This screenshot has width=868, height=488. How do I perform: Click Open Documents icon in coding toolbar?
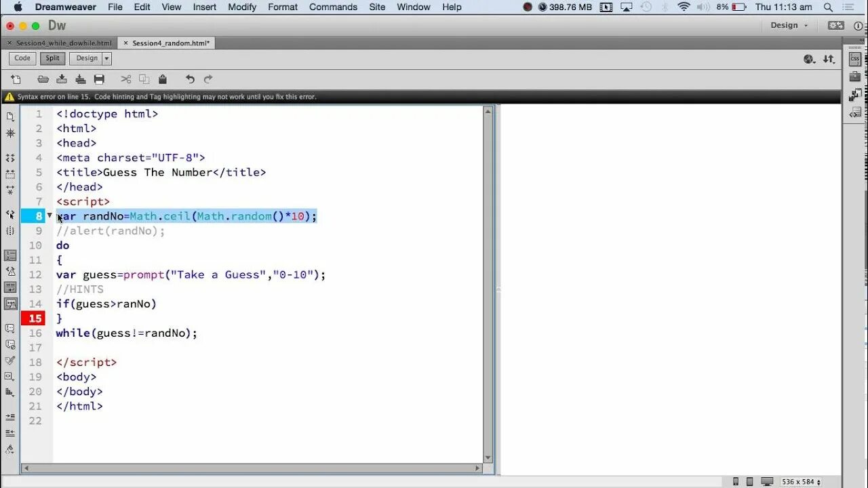(10, 117)
